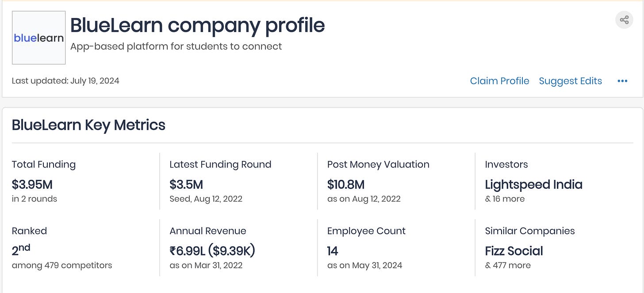Viewport: 644px width, 293px height.
Task: Click the share icon button
Action: (624, 20)
